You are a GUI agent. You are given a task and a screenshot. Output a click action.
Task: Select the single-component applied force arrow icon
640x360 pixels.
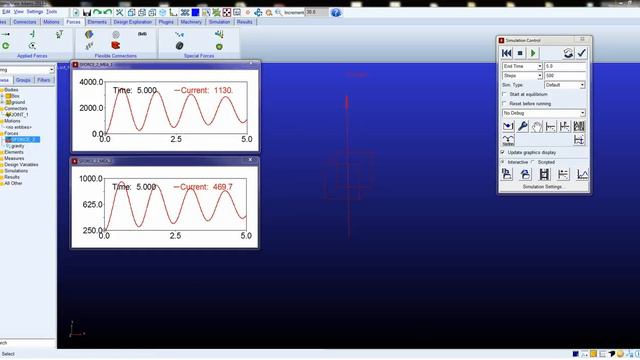point(6,34)
